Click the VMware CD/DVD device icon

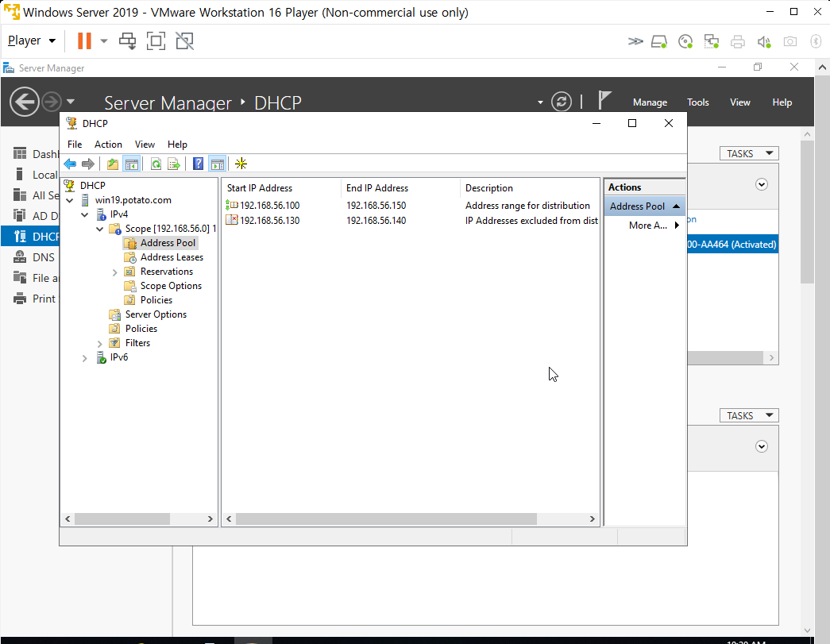pos(685,41)
